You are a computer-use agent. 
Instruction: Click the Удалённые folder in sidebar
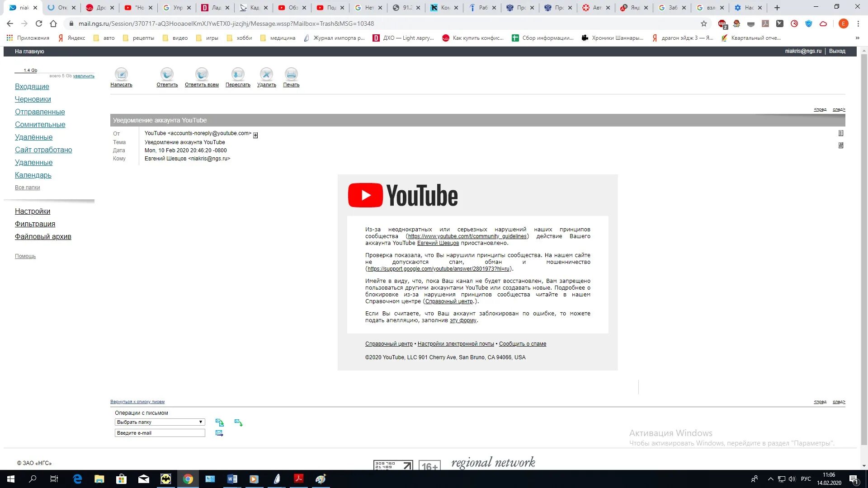(x=33, y=137)
